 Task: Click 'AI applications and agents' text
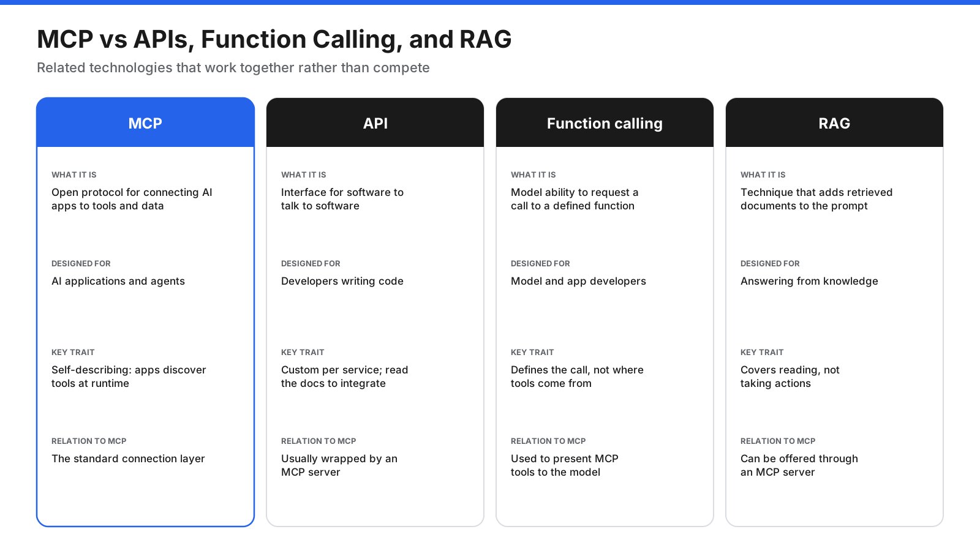[118, 281]
